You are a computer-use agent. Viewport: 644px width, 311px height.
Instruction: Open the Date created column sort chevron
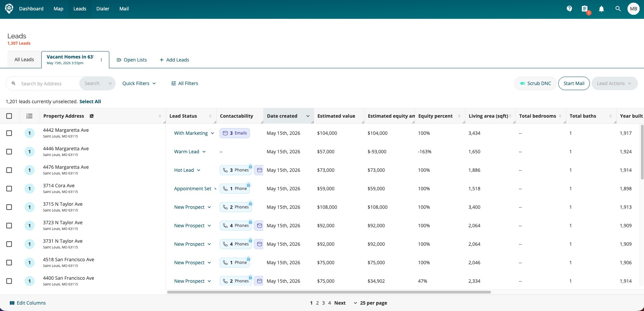point(308,116)
